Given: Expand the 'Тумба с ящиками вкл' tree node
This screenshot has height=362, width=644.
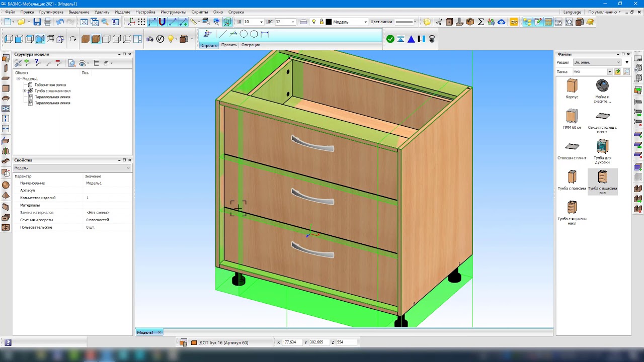Looking at the screenshot, I should (24, 91).
